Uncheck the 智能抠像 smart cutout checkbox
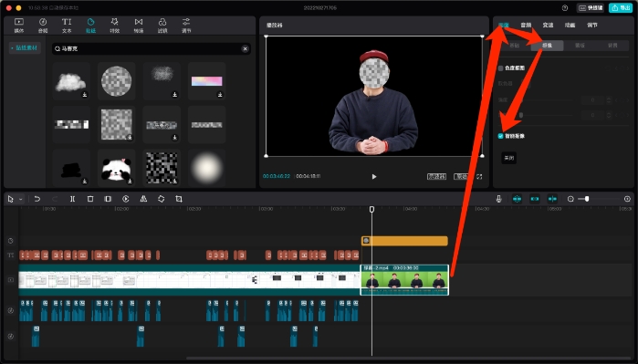The width and height of the screenshot is (638, 364). [x=501, y=136]
